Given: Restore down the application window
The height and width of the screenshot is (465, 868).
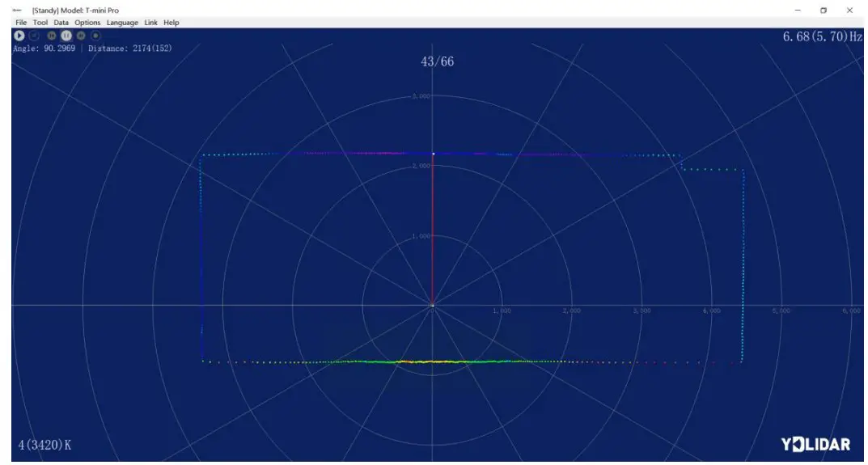Looking at the screenshot, I should [x=824, y=10].
